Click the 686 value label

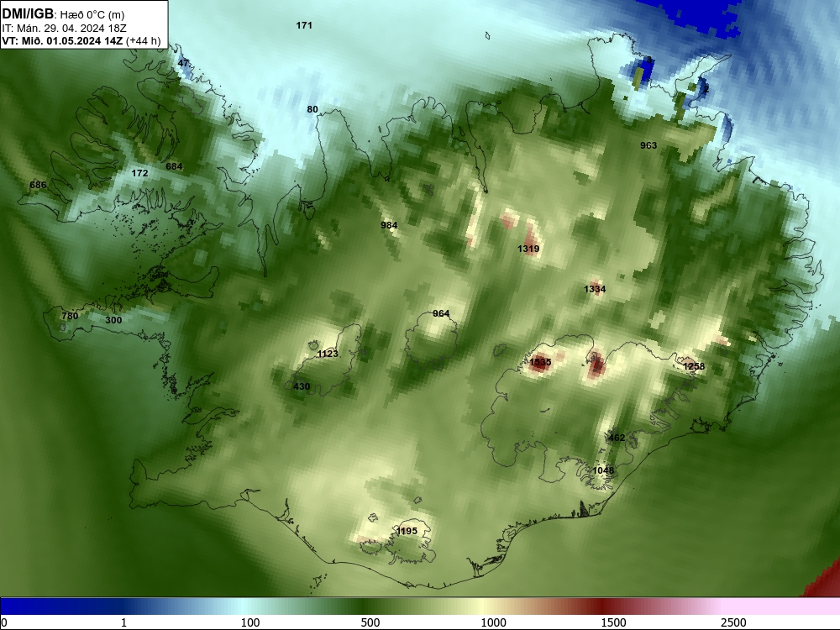(x=38, y=185)
